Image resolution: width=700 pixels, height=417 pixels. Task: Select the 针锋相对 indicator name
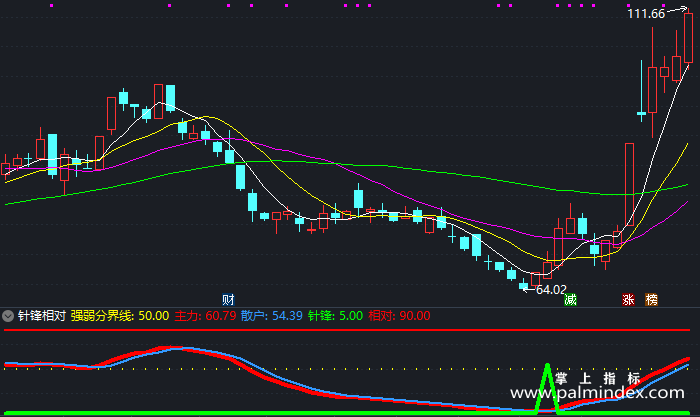[x=42, y=316]
